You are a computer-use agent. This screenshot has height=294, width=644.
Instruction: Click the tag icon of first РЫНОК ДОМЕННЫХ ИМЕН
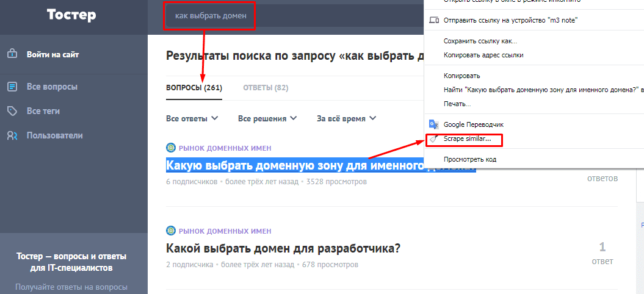[170, 148]
